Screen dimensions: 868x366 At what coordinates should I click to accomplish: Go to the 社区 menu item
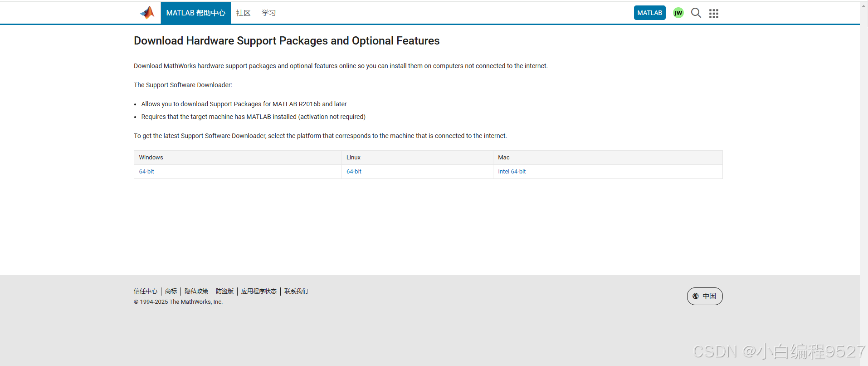pos(243,13)
